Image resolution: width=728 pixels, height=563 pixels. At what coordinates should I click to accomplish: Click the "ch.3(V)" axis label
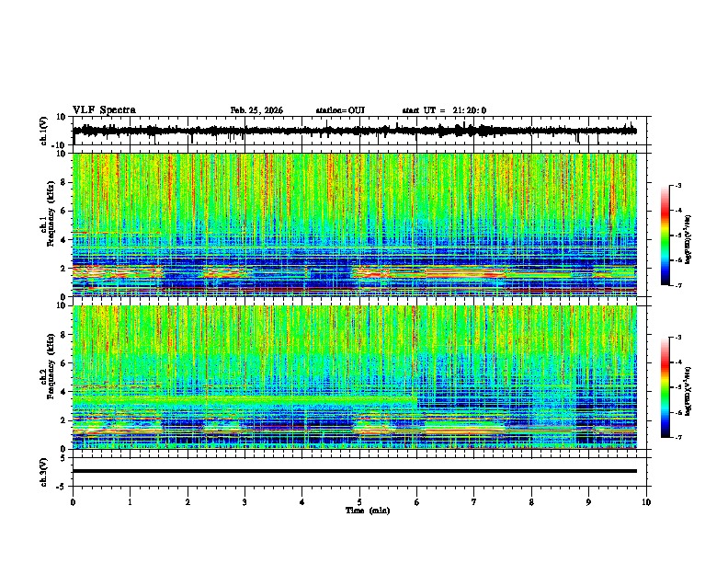click(x=44, y=472)
